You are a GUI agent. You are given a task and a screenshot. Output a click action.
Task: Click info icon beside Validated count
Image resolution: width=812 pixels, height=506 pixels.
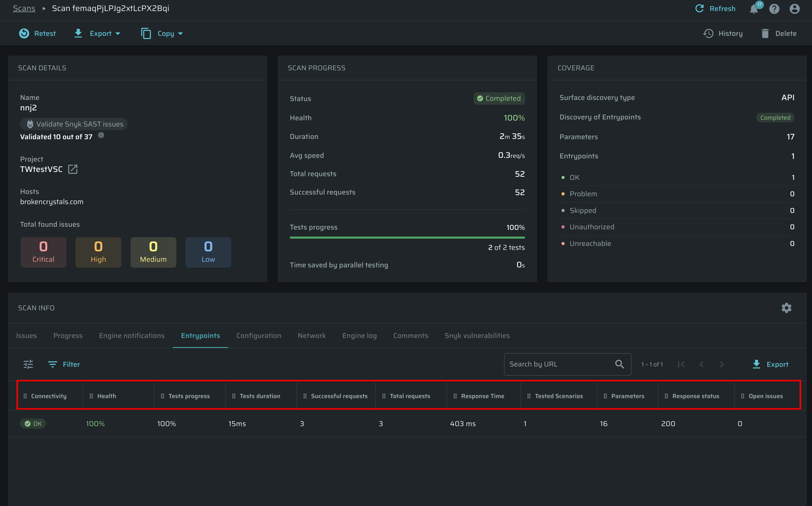pos(101,136)
